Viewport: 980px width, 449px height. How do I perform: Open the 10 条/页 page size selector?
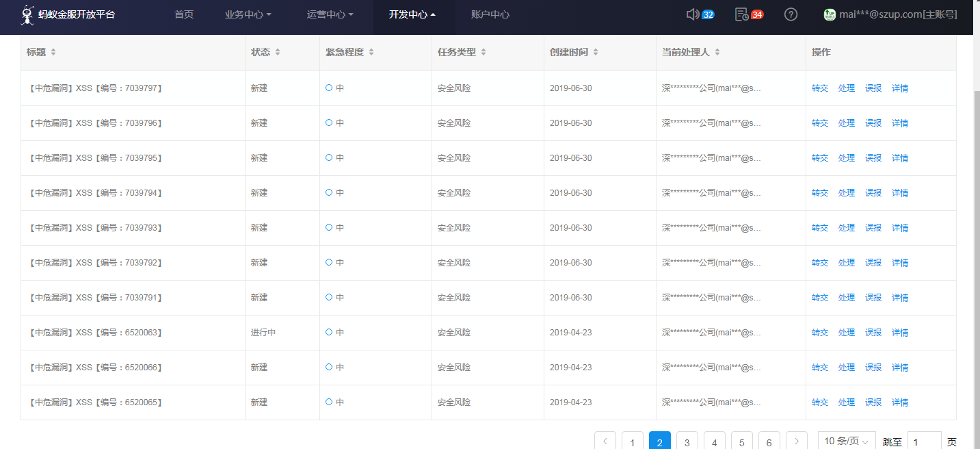[847, 441]
